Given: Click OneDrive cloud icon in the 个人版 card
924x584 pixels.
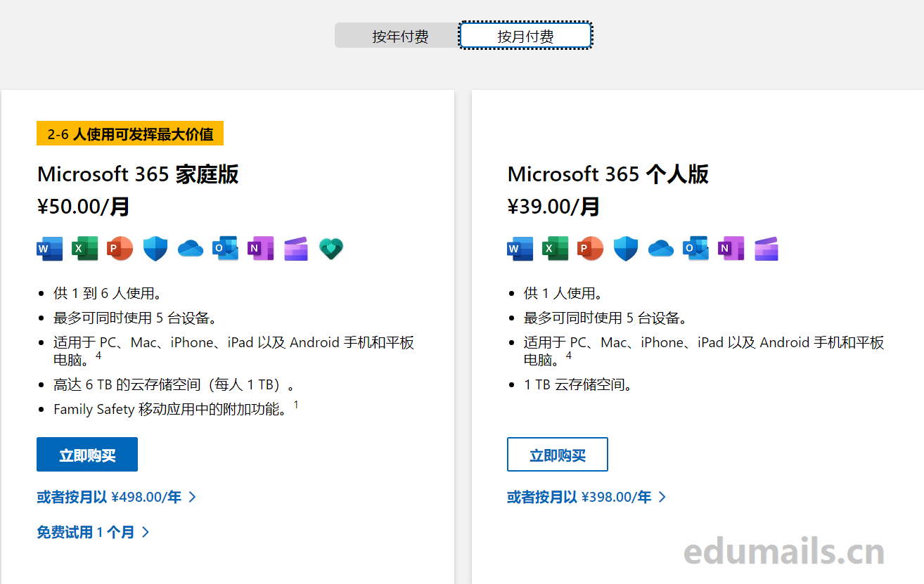Looking at the screenshot, I should pos(661,249).
